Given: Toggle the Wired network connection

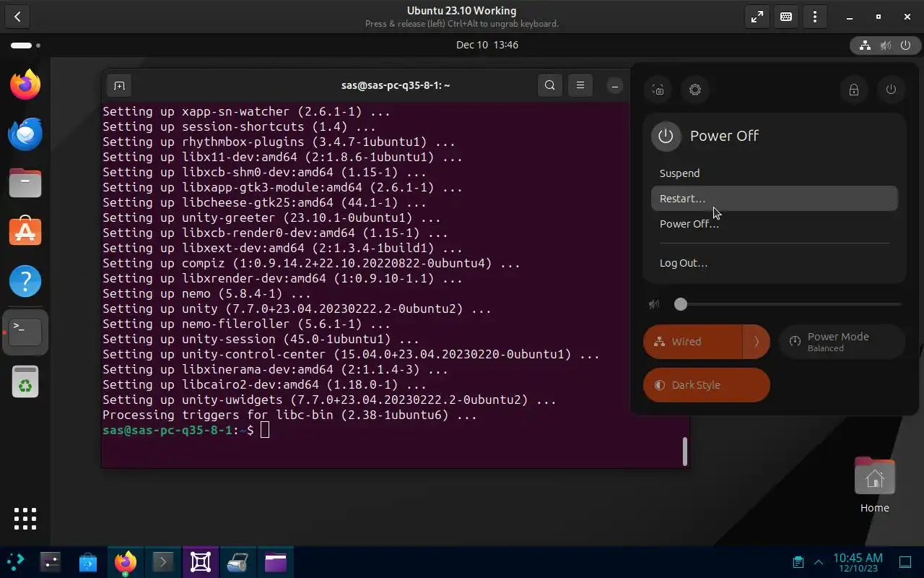Looking at the screenshot, I should pyautogui.click(x=693, y=342).
